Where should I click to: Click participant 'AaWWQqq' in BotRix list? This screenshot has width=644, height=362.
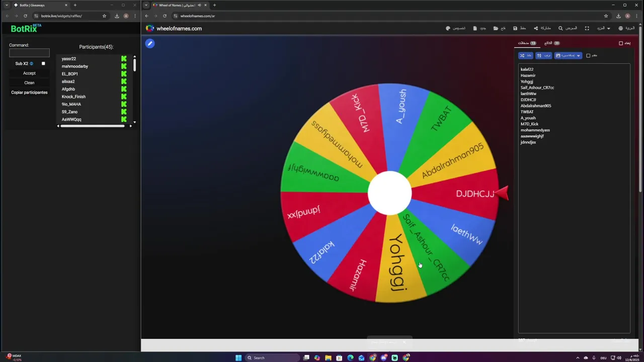[71, 120]
